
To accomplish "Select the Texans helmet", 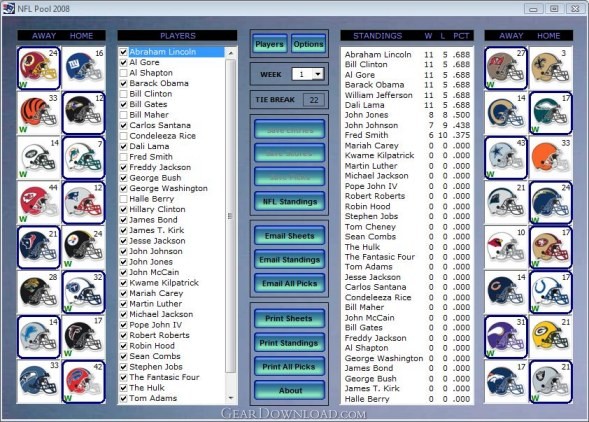I will (x=38, y=247).
